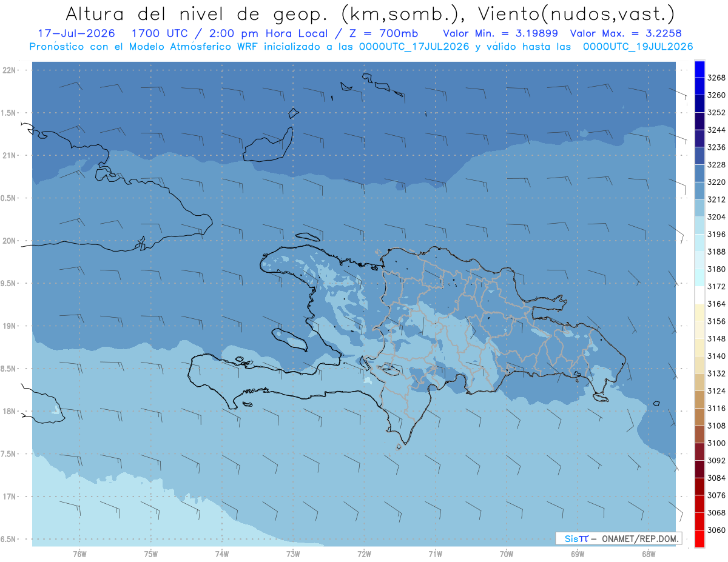Image resolution: width=728 pixels, height=562 pixels.
Task: Click the '3116' colorbar value
Action: [716, 409]
